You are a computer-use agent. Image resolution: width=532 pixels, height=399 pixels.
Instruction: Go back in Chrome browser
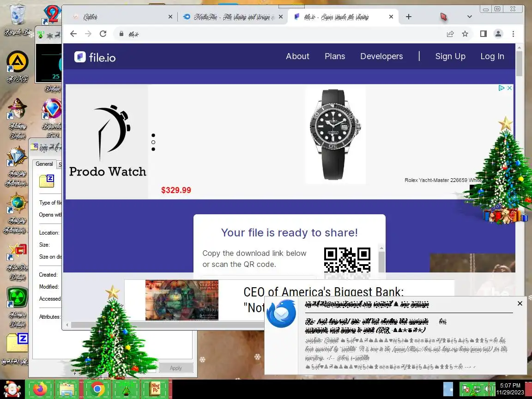pos(73,34)
